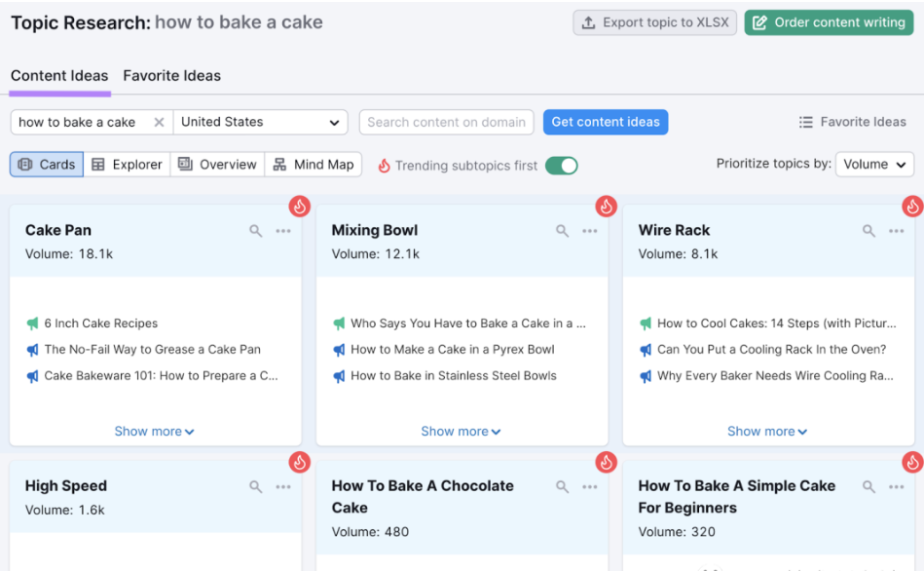
Task: Click the Search content on domain field
Action: point(446,122)
